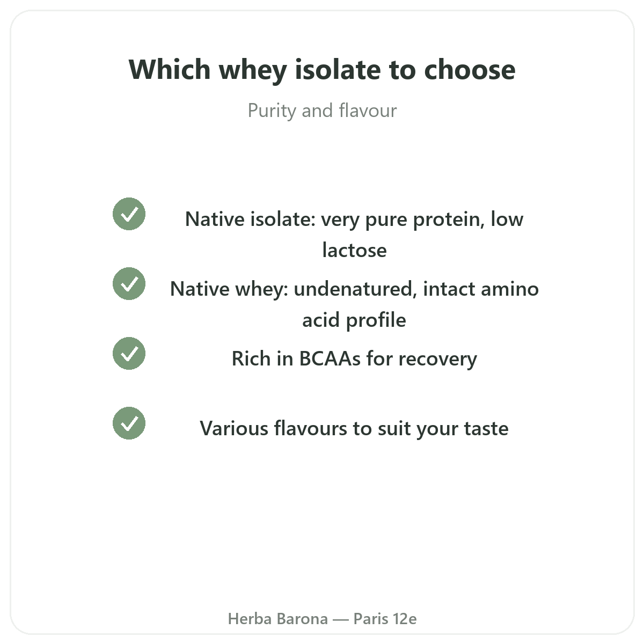
Task: Click the word 'flavour' in the subtitle
Action: pyautogui.click(x=368, y=111)
